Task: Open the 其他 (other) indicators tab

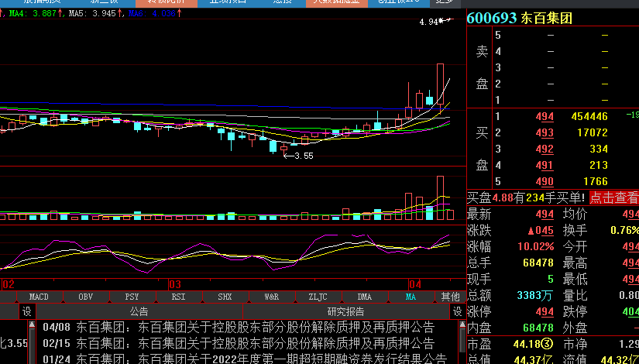Action: click(450, 297)
